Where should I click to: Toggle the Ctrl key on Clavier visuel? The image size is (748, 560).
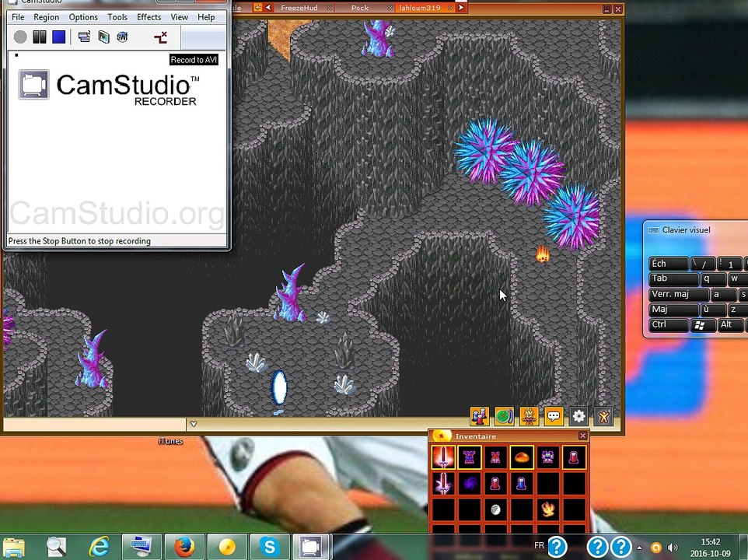[x=669, y=325]
